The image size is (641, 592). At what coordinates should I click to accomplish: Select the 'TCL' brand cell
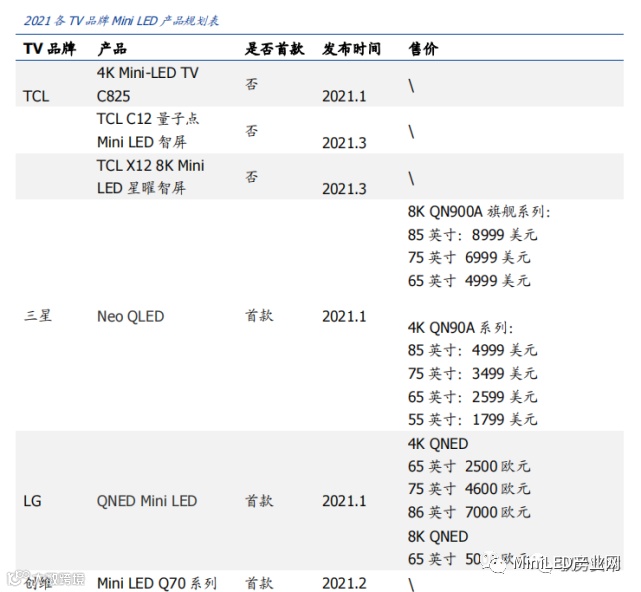[x=36, y=96]
